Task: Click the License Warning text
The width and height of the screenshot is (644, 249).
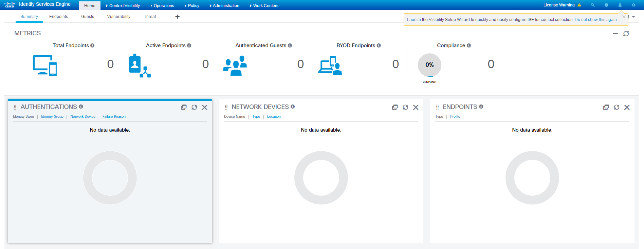Action: pos(559,5)
